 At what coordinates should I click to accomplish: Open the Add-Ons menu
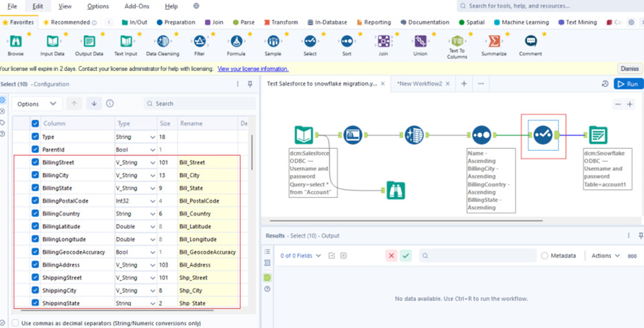tap(136, 6)
